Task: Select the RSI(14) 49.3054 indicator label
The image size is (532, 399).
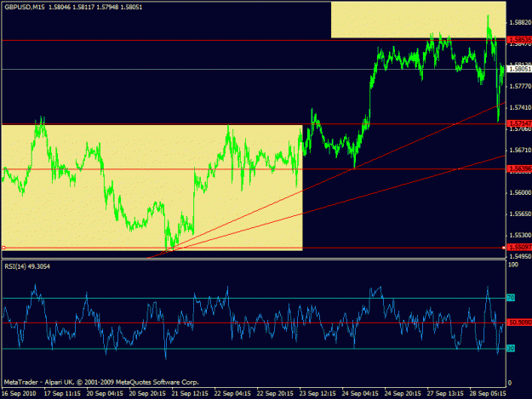Action: pyautogui.click(x=27, y=266)
